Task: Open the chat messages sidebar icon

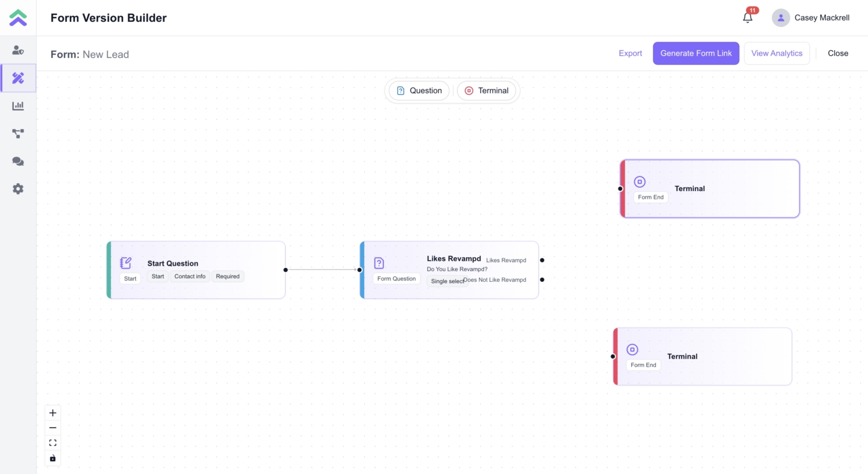Action: [18, 161]
